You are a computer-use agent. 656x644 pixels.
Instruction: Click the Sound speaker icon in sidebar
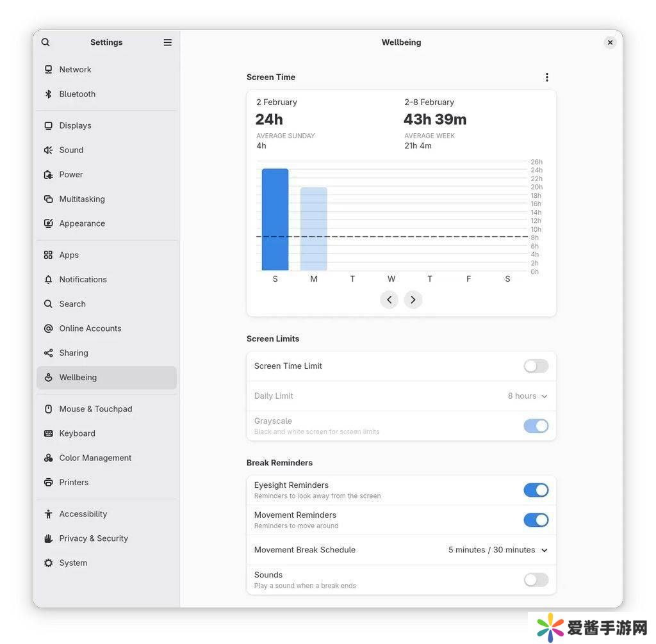pos(48,150)
